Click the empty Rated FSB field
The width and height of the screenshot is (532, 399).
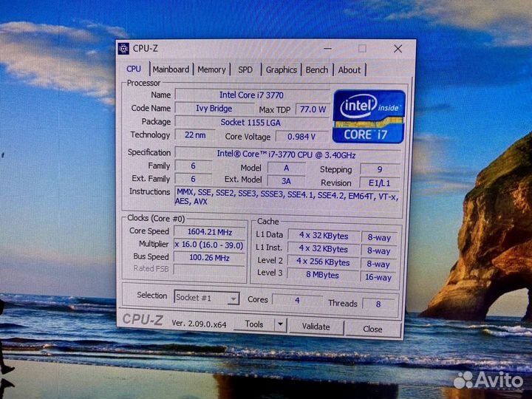pyautogui.click(x=209, y=269)
